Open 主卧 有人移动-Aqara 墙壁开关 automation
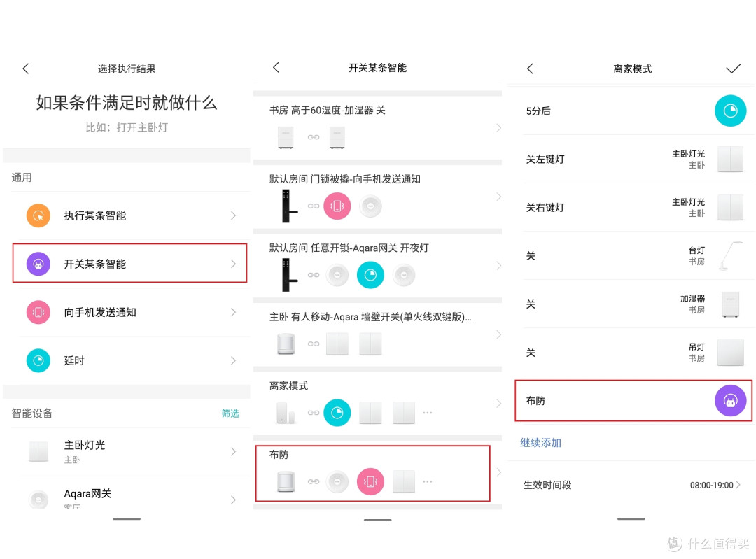The width and height of the screenshot is (756, 559). 377,334
